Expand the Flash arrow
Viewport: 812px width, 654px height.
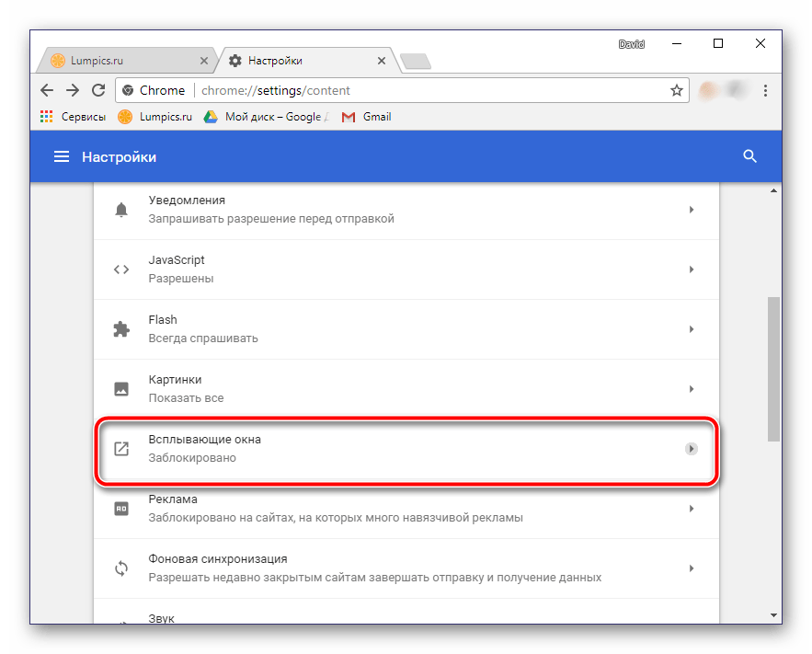point(692,329)
